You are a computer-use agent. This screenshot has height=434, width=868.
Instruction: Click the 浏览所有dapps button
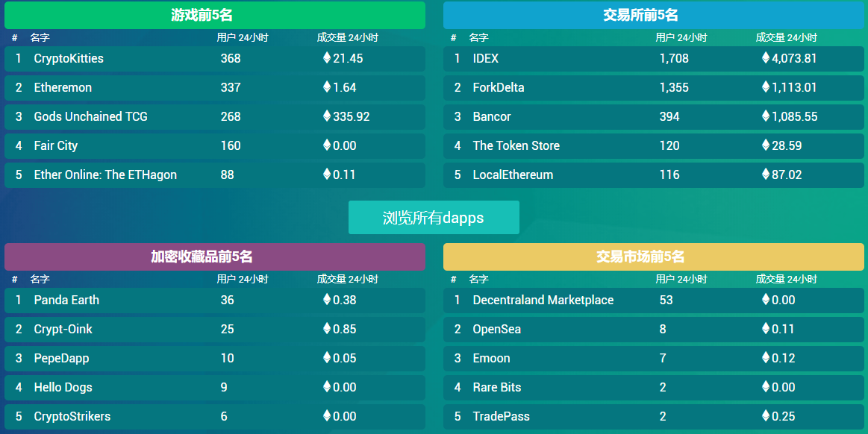point(434,217)
